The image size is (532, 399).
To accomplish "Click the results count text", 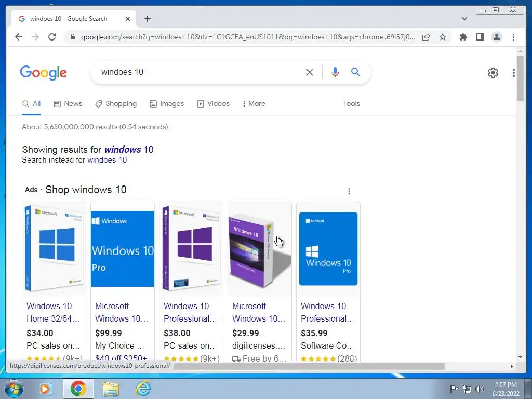I will 95,127.
